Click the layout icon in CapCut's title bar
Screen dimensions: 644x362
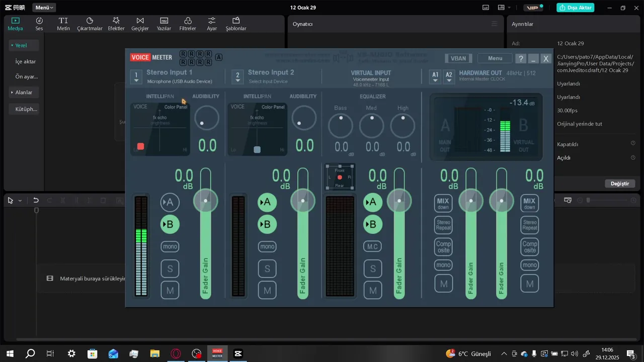pyautogui.click(x=501, y=8)
